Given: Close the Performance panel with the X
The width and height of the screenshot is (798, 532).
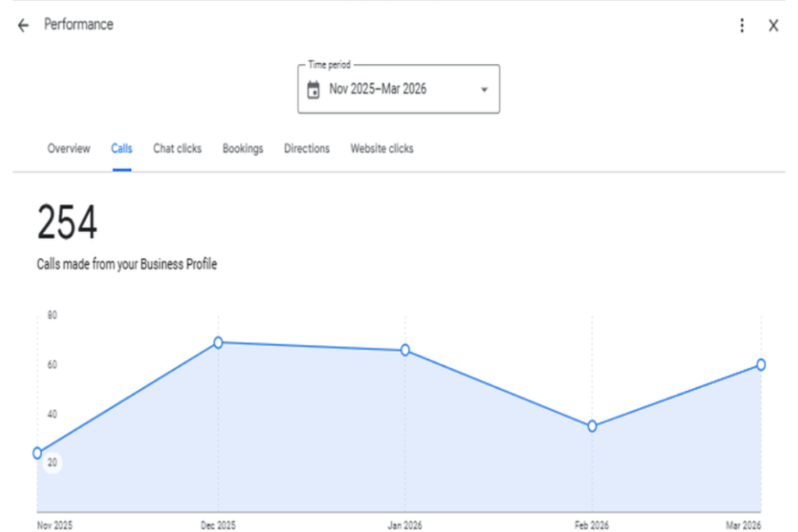Looking at the screenshot, I should 773,26.
